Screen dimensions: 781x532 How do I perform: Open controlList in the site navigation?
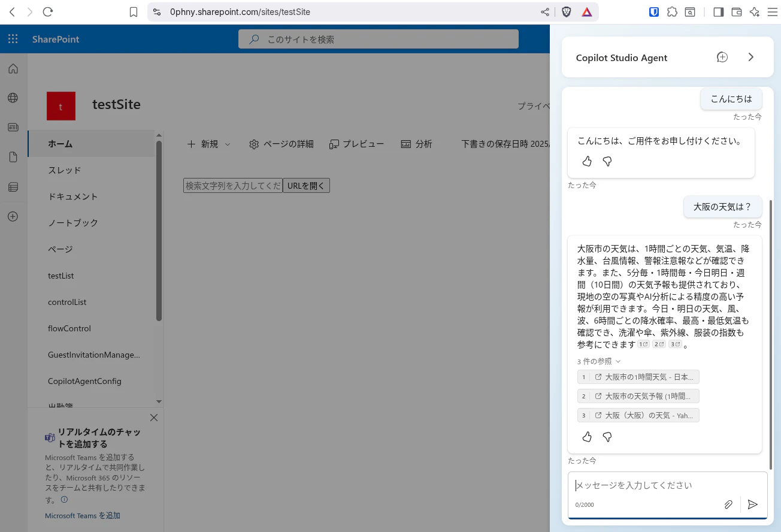pyautogui.click(x=91, y=302)
